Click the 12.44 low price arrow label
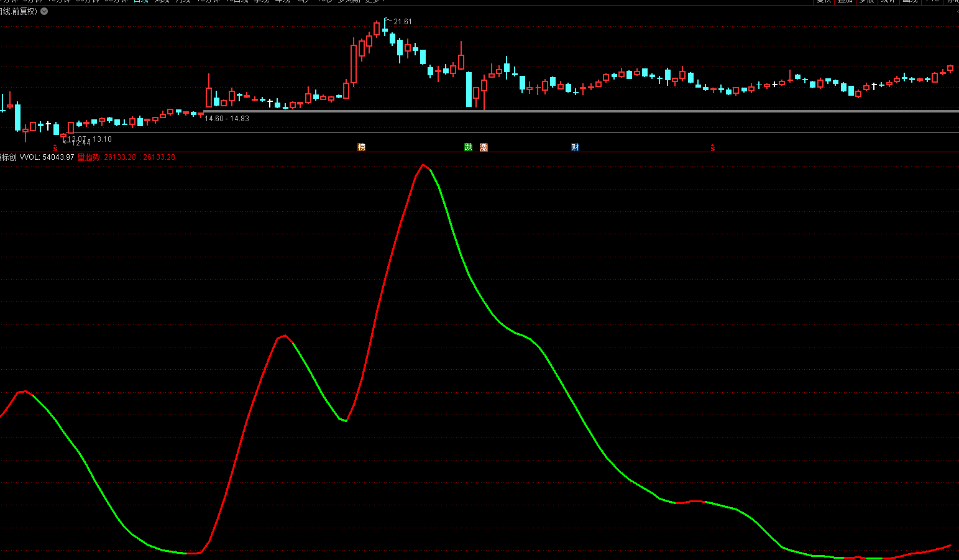 pos(80,143)
